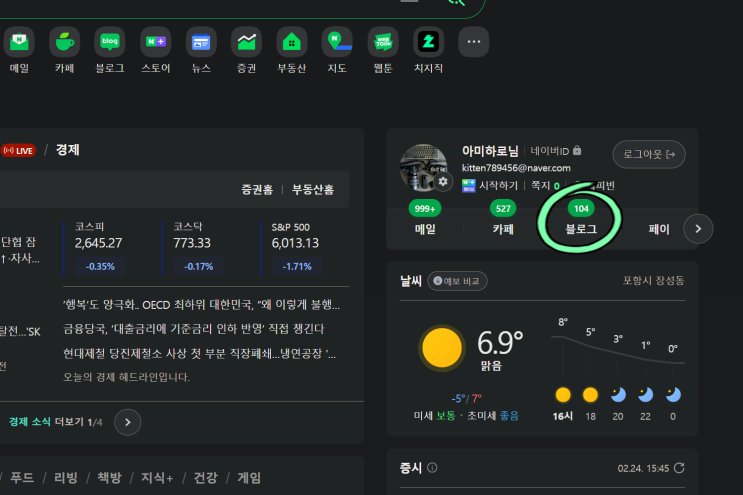Click the profile settings gear icon
Image resolution: width=743 pixels, height=495 pixels.
coord(443,182)
